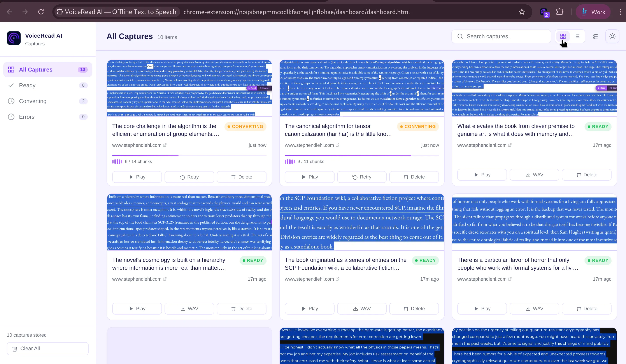Screen dimensions: 626x364
Task: Open the Work profile menu
Action: (593, 12)
